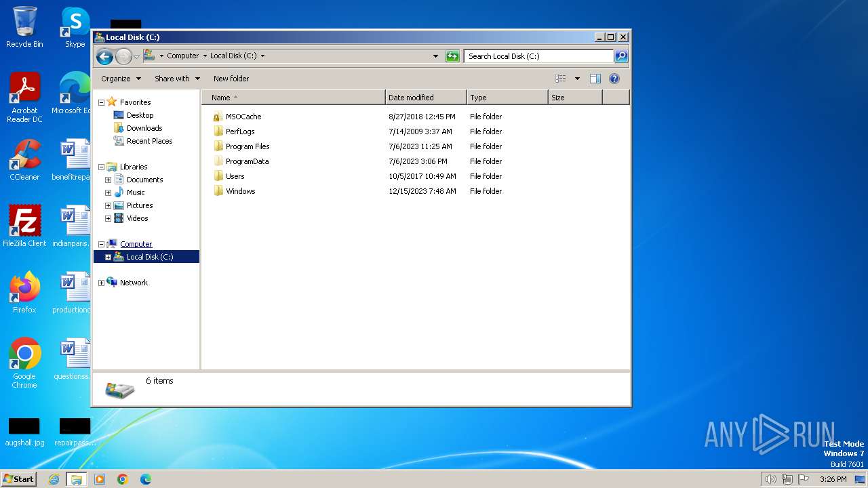
Task: Click the Action Center flag tray icon
Action: pyautogui.click(x=804, y=479)
